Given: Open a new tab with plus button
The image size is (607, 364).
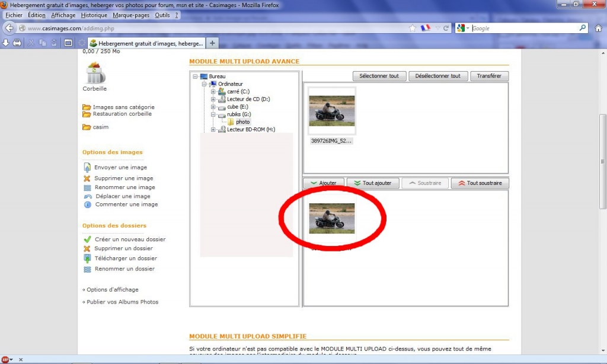Looking at the screenshot, I should coord(213,43).
